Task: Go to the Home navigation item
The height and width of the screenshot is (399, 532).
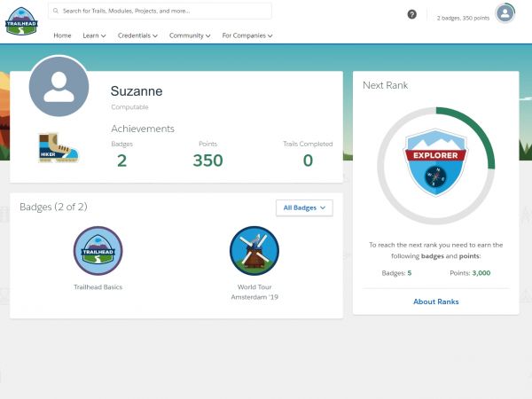Action: pyautogui.click(x=62, y=35)
